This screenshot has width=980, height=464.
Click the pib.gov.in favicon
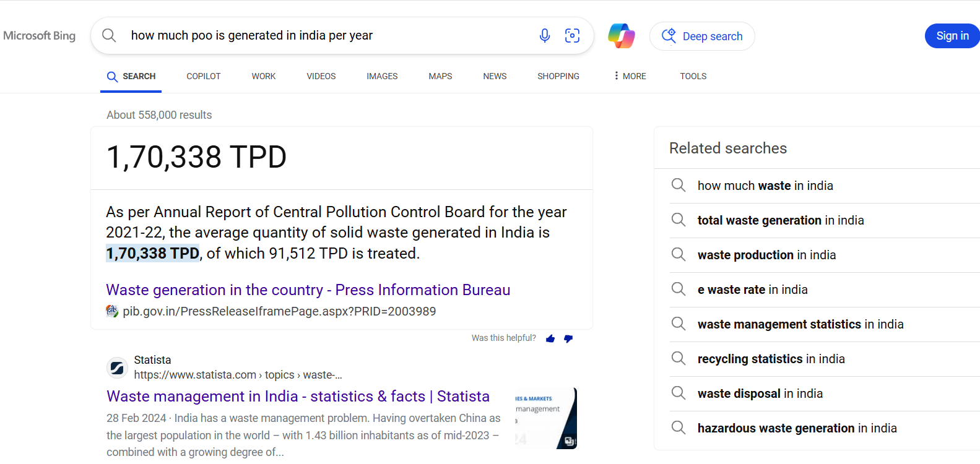click(x=112, y=311)
